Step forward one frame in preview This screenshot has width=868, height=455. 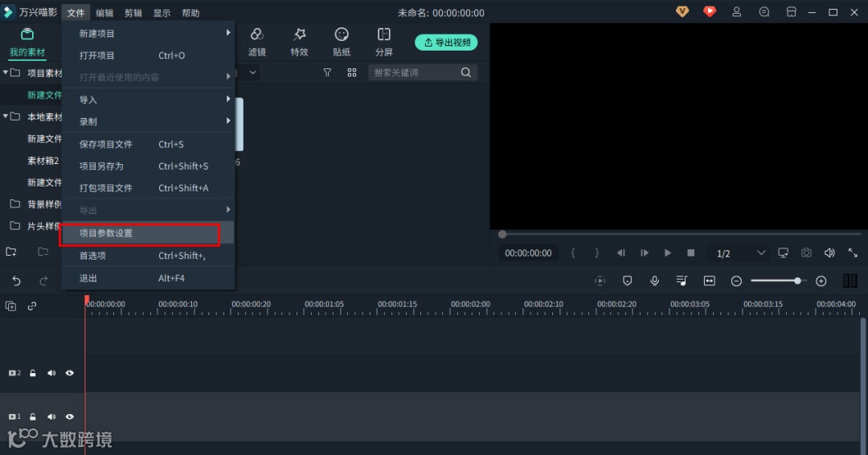pyautogui.click(x=645, y=253)
